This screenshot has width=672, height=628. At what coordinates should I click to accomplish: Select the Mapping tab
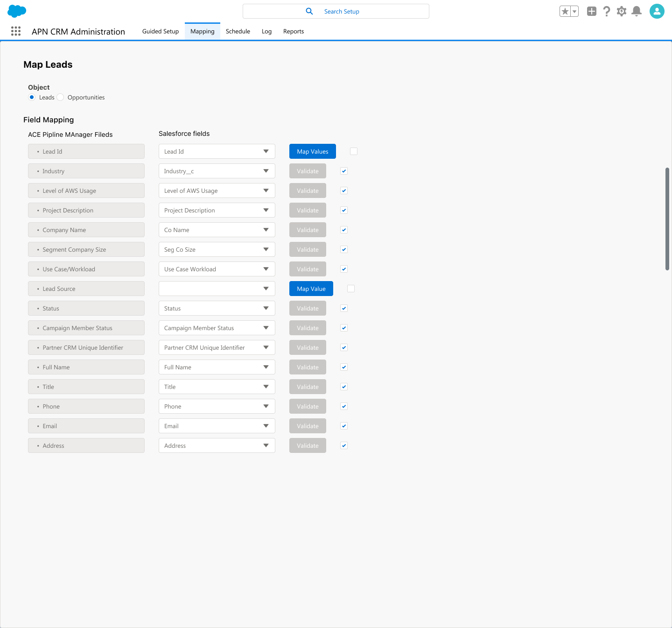[x=203, y=31]
